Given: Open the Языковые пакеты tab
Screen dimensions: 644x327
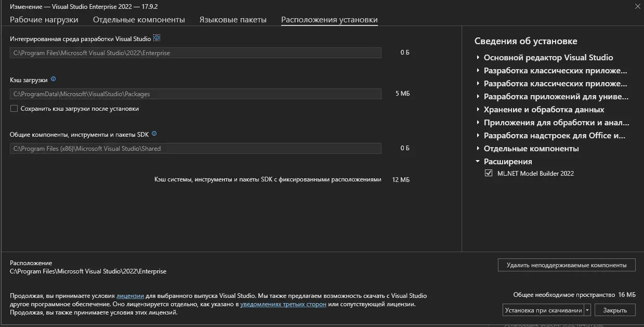Looking at the screenshot, I should (233, 19).
